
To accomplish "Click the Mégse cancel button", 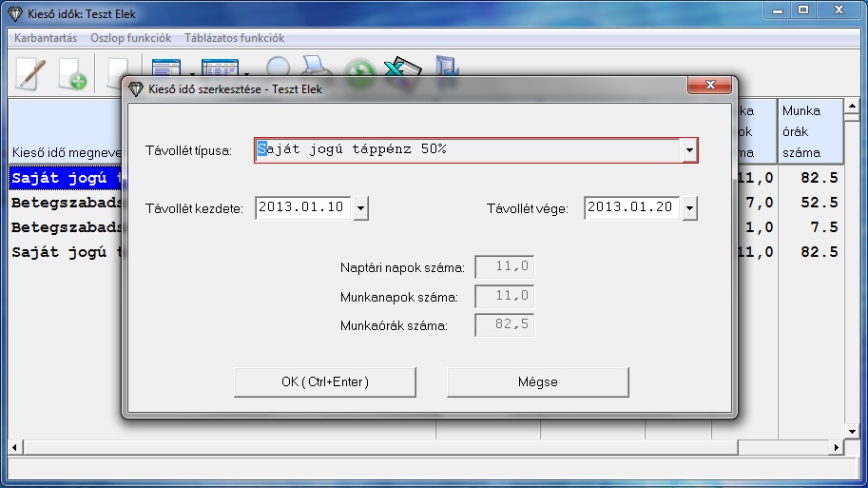I will tap(537, 381).
